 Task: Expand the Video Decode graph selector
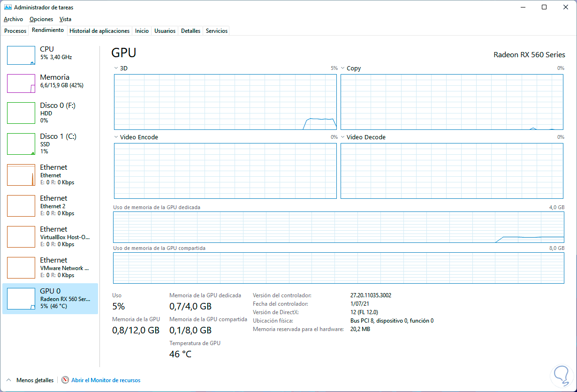click(343, 137)
